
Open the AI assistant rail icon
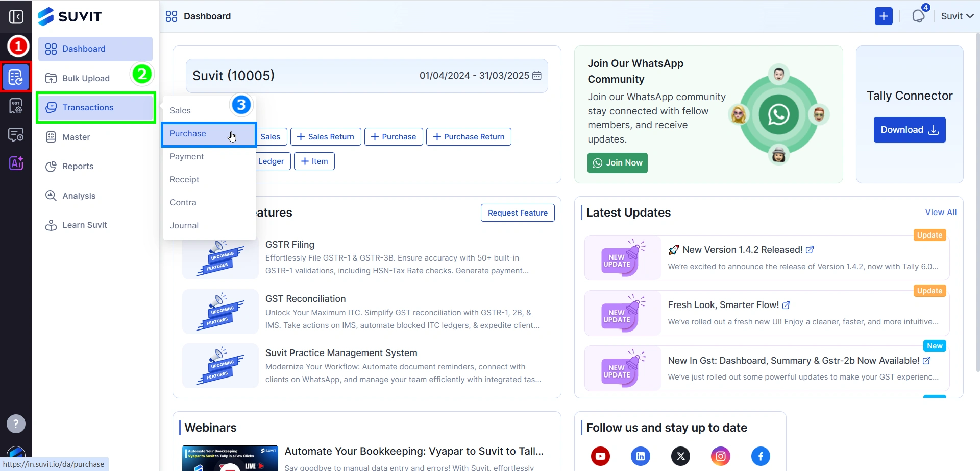click(x=16, y=163)
